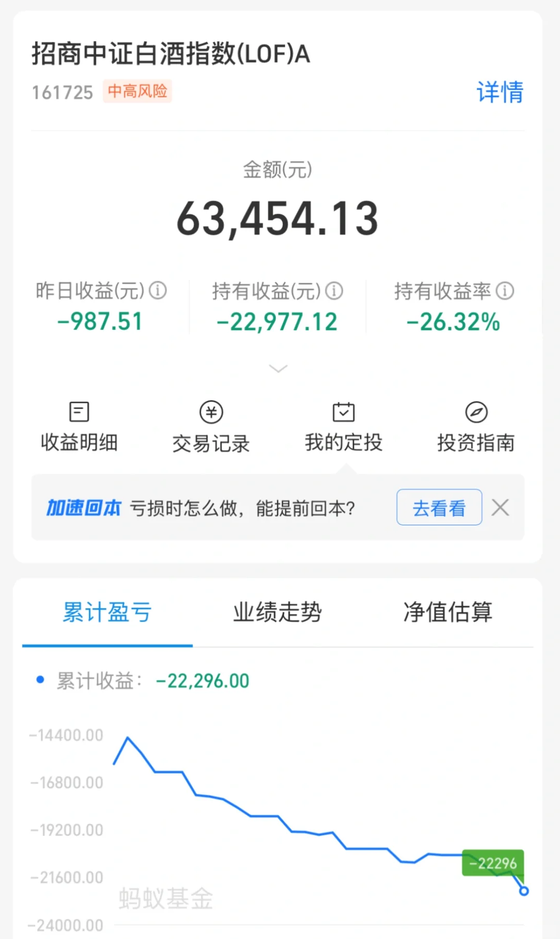Tap the green -22296 chart label
560x939 pixels.
click(493, 863)
